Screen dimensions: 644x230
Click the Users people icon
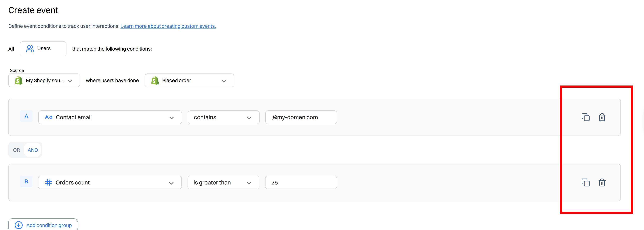pos(30,49)
